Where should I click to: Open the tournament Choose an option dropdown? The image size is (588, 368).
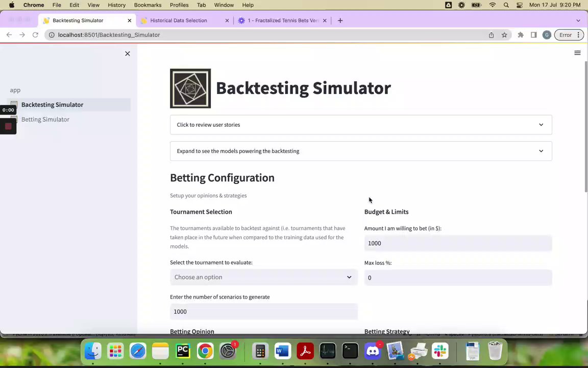(x=263, y=277)
